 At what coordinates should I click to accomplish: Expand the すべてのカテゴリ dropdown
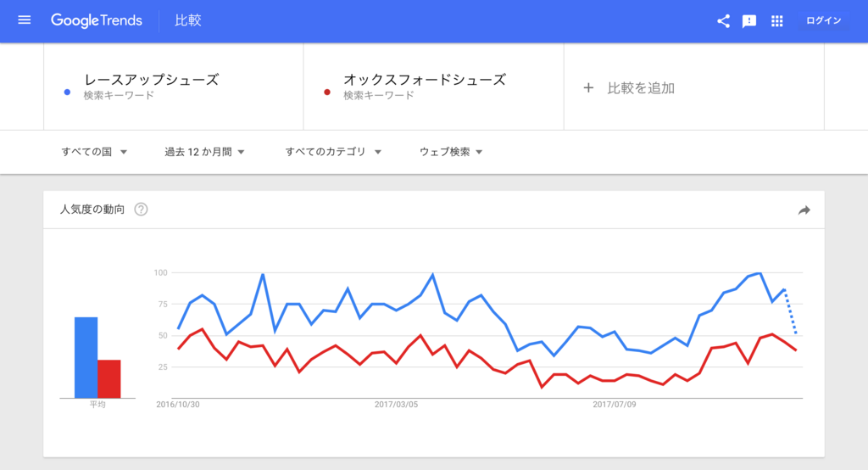coord(333,152)
